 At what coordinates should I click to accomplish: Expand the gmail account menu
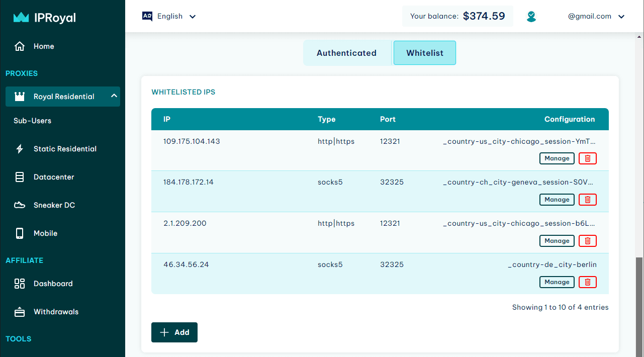point(596,16)
